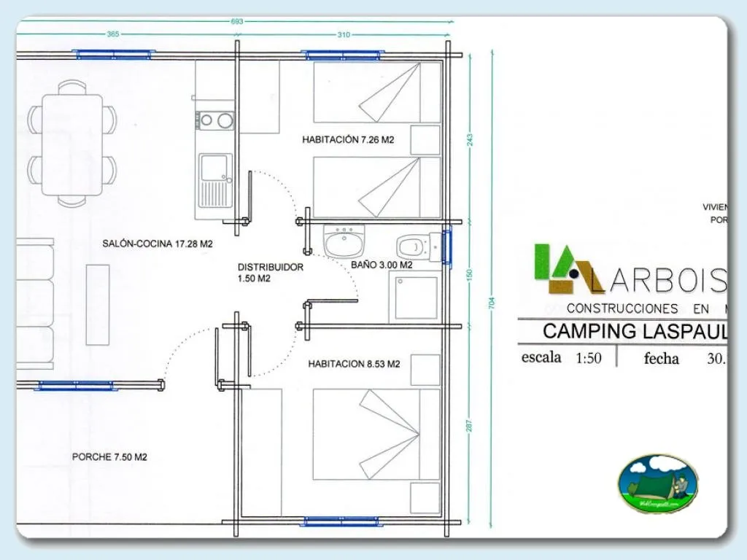Click the 243 height dimension
This screenshot has height=560, width=747.
(x=470, y=139)
